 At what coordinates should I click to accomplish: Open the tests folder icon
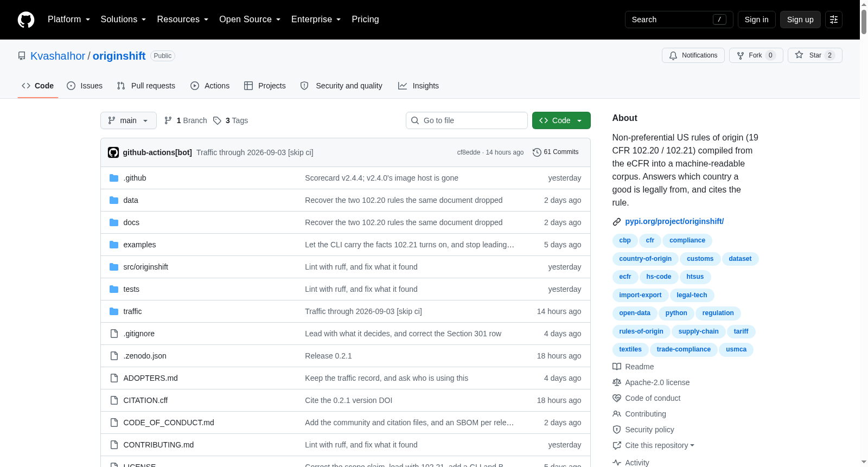[x=114, y=289]
